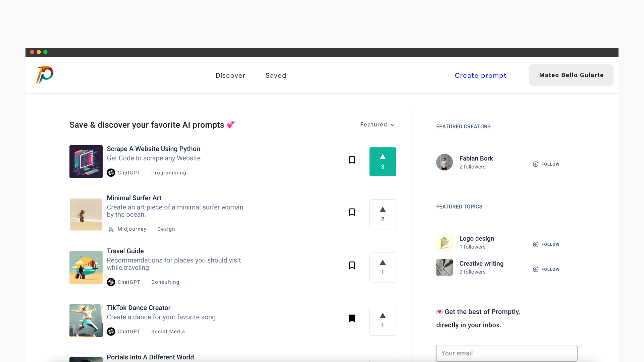Save the Travel Guide prompt with bookmark icon
Screen dimensions: 644x362
pos(352,265)
